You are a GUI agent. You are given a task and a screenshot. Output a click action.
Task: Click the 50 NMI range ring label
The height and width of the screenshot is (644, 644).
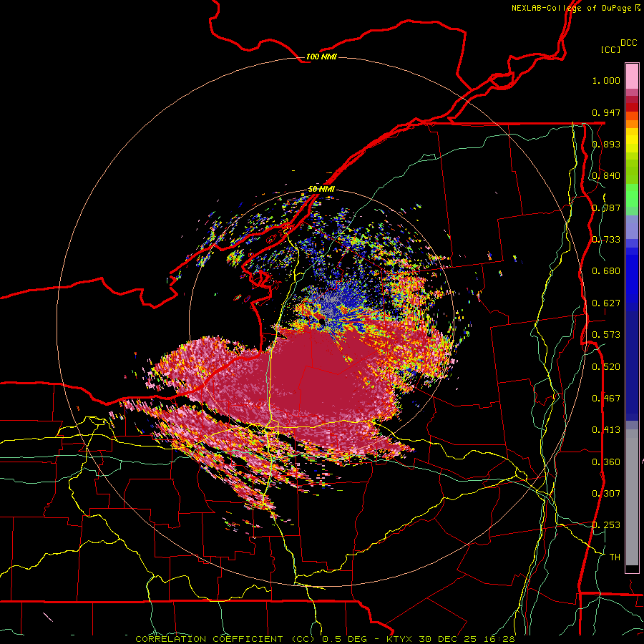[321, 189]
